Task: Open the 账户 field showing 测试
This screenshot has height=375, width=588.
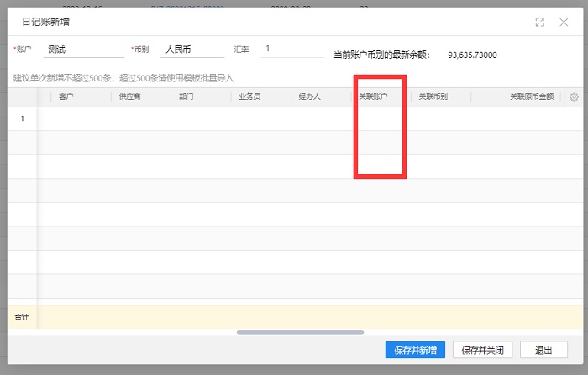Action: tap(81, 49)
